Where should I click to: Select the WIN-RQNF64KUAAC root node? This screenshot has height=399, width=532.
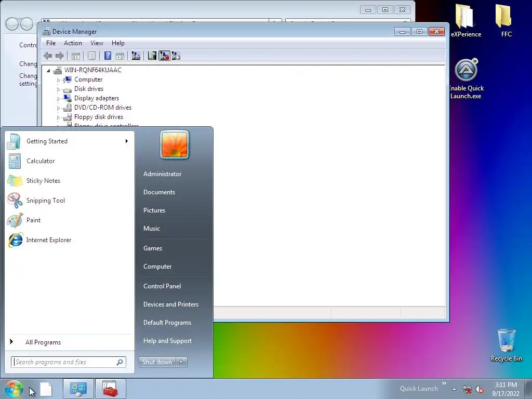(92, 70)
